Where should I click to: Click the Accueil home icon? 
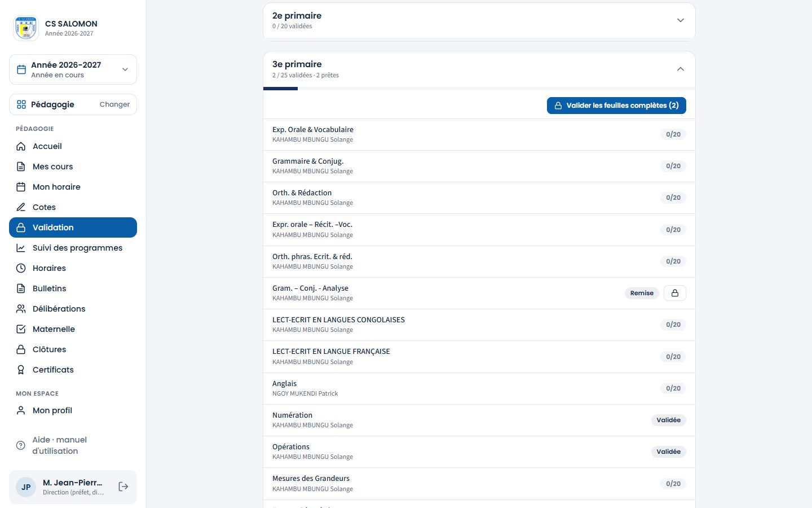[21, 146]
